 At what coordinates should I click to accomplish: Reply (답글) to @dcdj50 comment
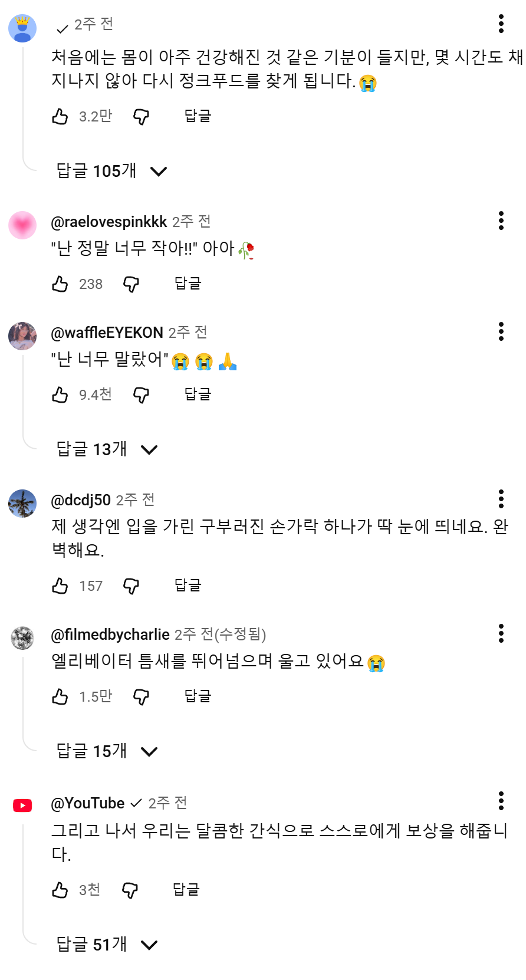click(x=188, y=586)
